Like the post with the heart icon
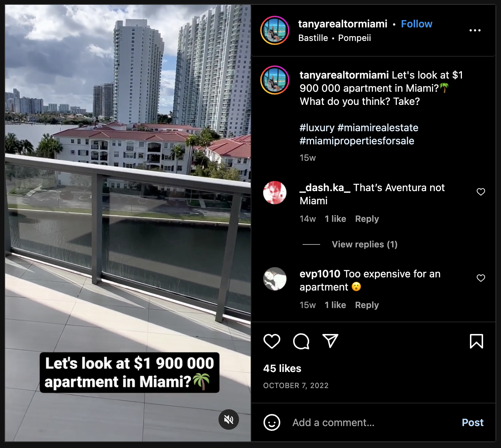 pyautogui.click(x=272, y=341)
